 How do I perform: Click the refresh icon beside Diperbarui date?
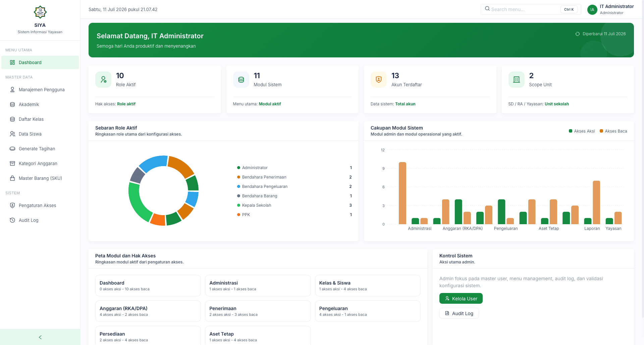(578, 34)
